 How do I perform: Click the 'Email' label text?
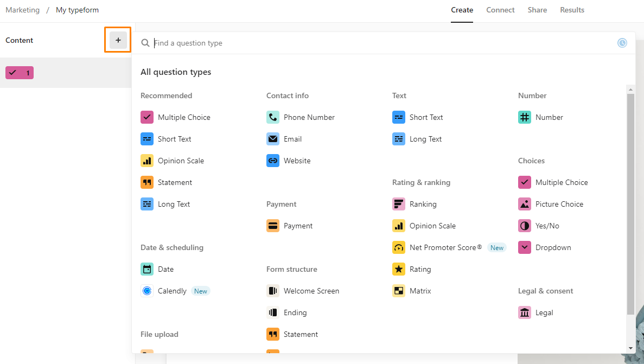click(x=292, y=139)
